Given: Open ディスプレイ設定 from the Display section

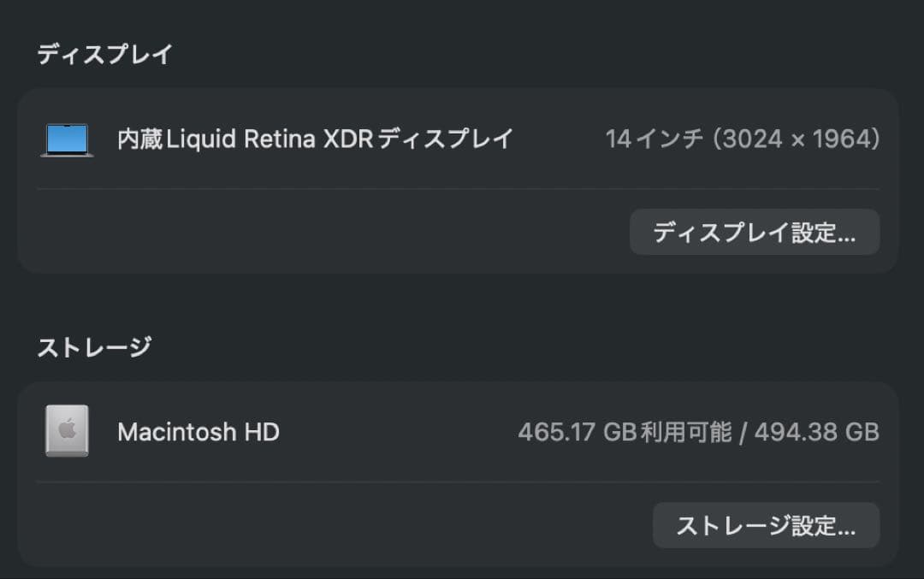Looking at the screenshot, I should pos(755,232).
